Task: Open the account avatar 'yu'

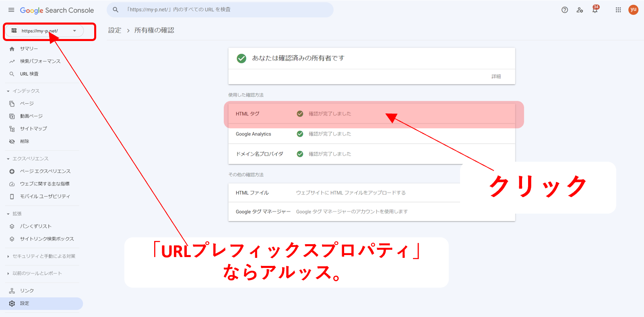Action: pos(634,10)
